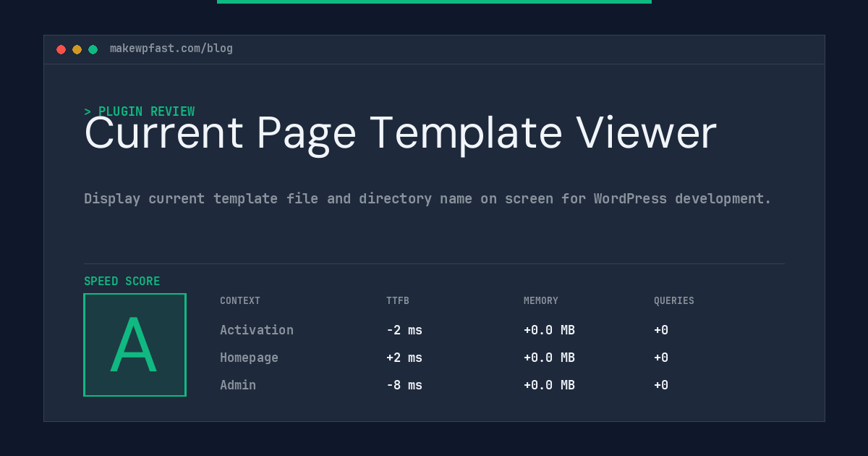Image resolution: width=868 pixels, height=456 pixels.
Task: Click the red window dot
Action: 61,49
